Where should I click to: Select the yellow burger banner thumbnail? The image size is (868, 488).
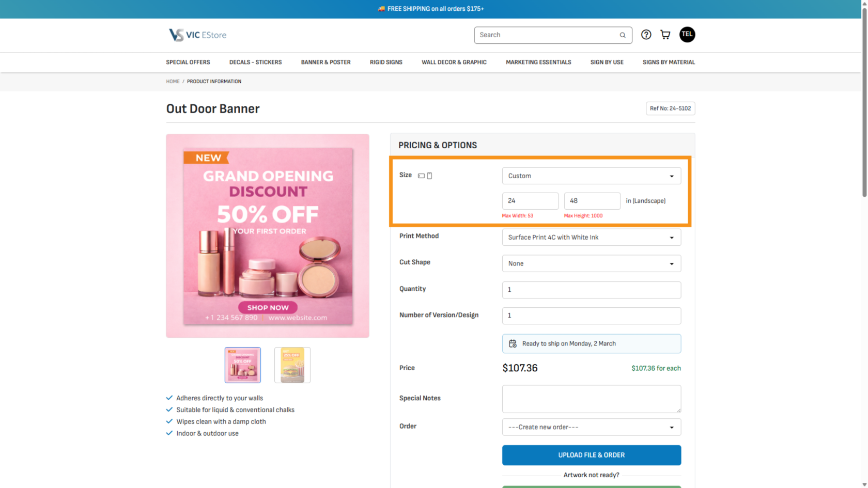pyautogui.click(x=292, y=365)
